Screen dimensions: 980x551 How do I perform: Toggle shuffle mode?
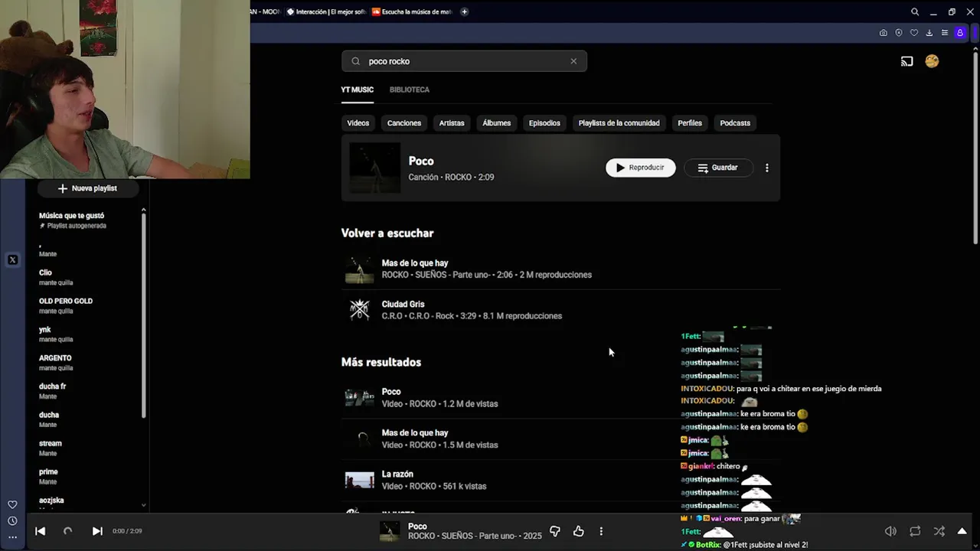pyautogui.click(x=939, y=531)
